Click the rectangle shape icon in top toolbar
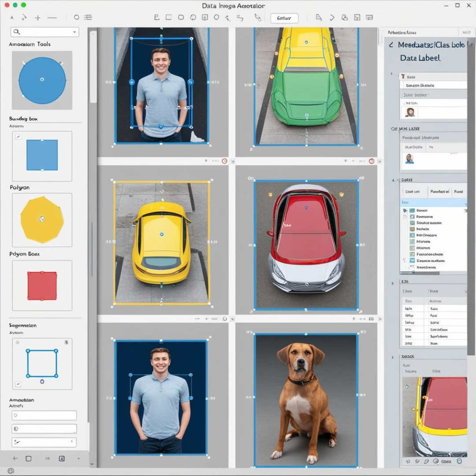This screenshot has width=476, height=476. coord(168,18)
